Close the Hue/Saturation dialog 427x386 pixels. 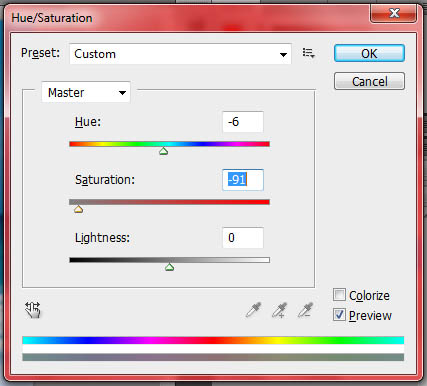tap(394, 13)
